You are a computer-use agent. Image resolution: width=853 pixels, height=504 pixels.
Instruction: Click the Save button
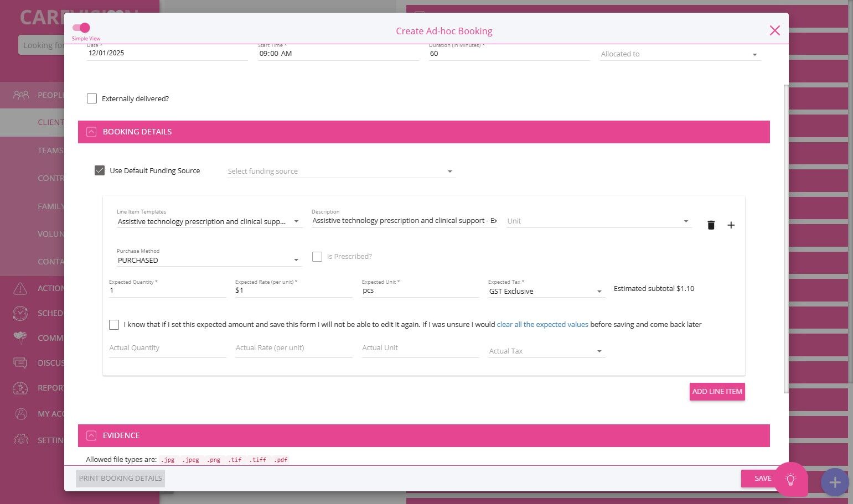pyautogui.click(x=763, y=479)
